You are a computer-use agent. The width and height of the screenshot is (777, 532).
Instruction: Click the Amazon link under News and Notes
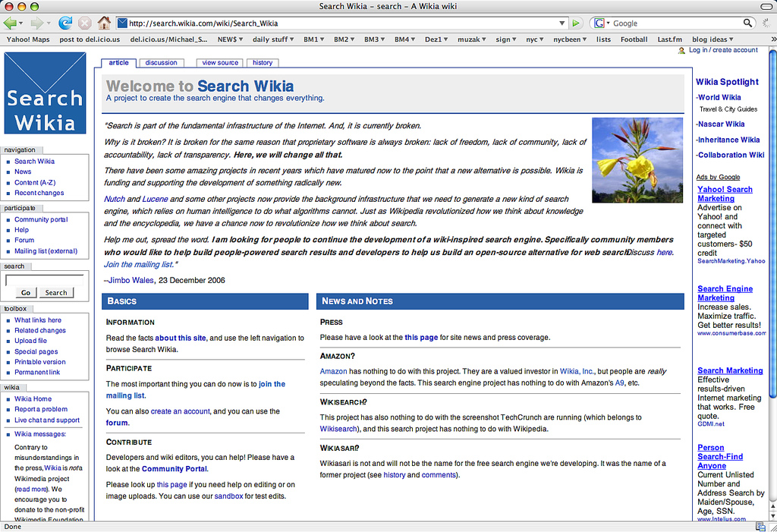click(x=334, y=371)
